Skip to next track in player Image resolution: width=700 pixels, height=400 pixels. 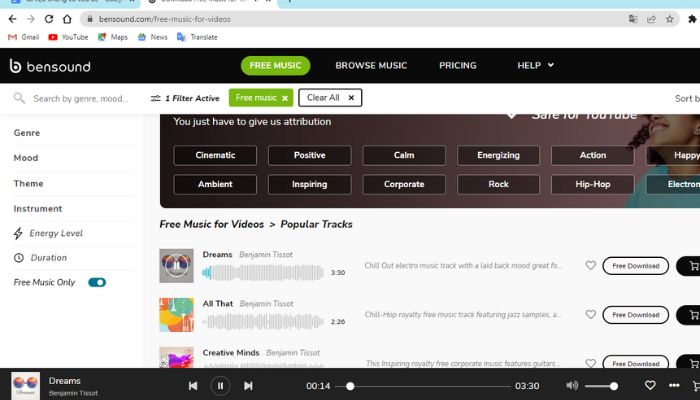(248, 386)
